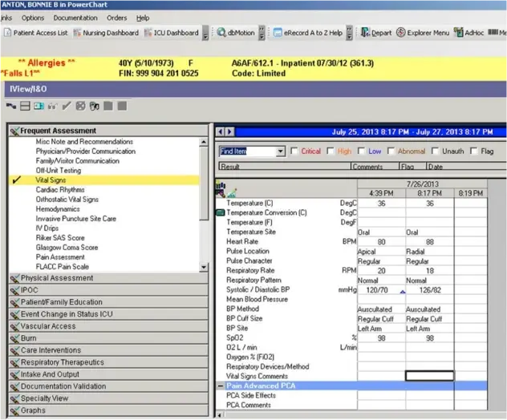Open AdHoc charting
507x420 pixels.
[468, 33]
